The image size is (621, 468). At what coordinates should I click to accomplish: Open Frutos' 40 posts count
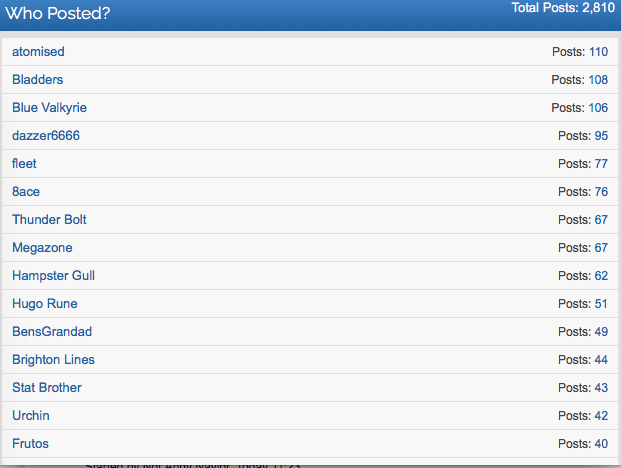601,443
